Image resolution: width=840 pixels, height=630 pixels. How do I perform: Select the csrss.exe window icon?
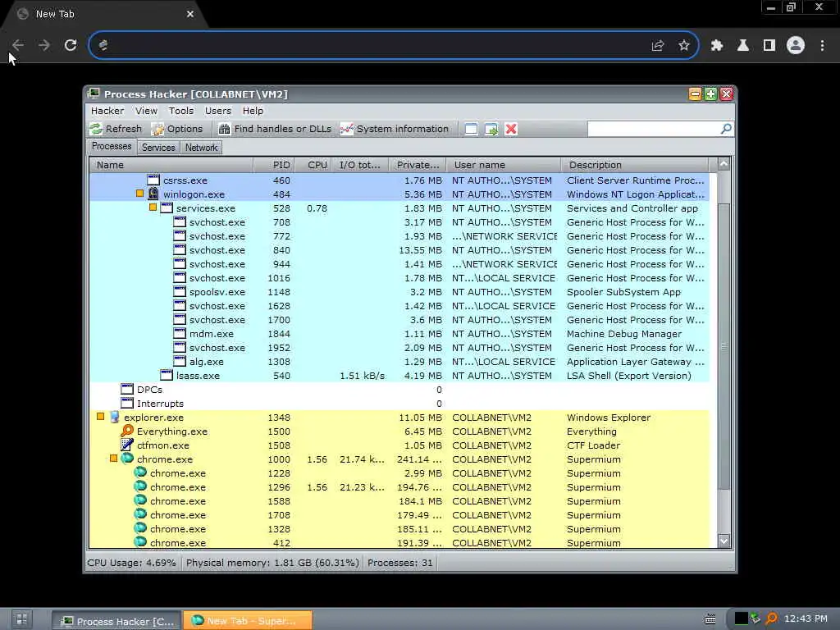pyautogui.click(x=153, y=180)
